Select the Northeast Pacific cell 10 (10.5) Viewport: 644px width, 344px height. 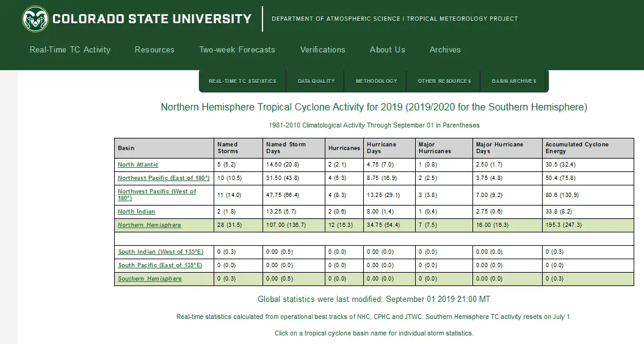click(238, 178)
